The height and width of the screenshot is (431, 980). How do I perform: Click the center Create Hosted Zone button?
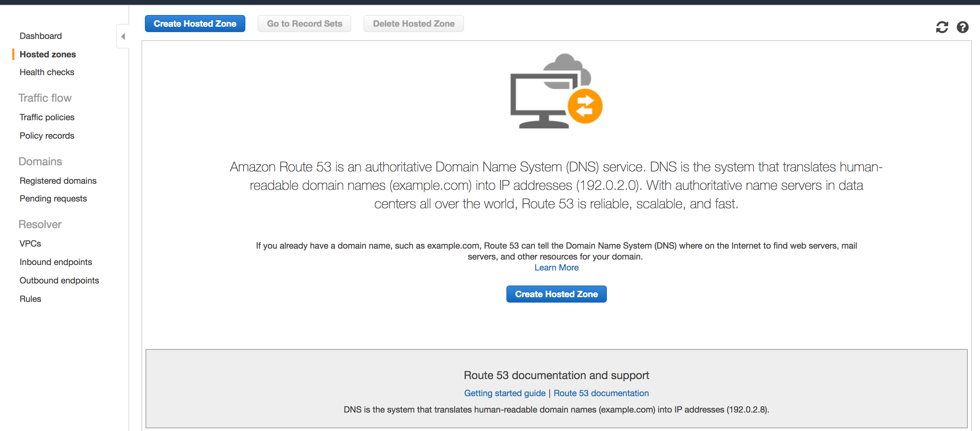point(556,294)
